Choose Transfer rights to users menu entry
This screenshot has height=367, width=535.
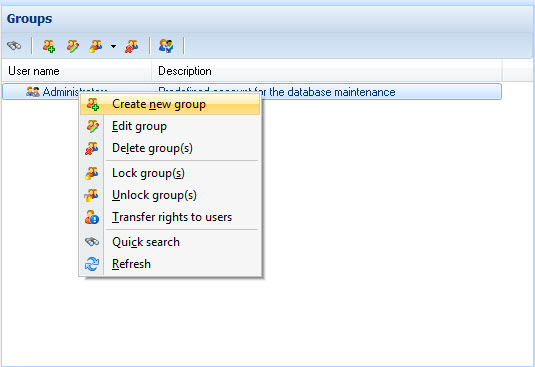(x=170, y=217)
